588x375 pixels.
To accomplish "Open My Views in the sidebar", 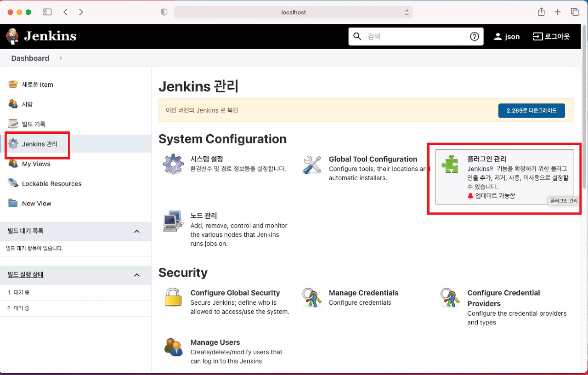I will coord(36,164).
